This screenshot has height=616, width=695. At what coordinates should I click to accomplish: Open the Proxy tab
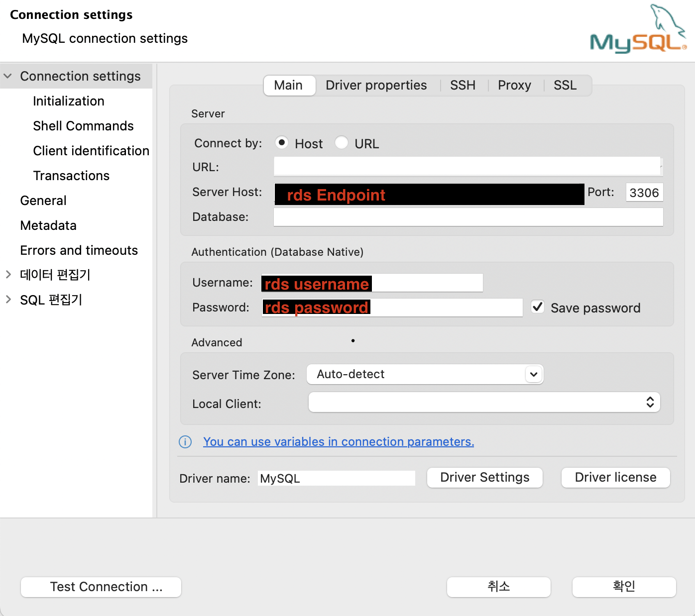[515, 85]
